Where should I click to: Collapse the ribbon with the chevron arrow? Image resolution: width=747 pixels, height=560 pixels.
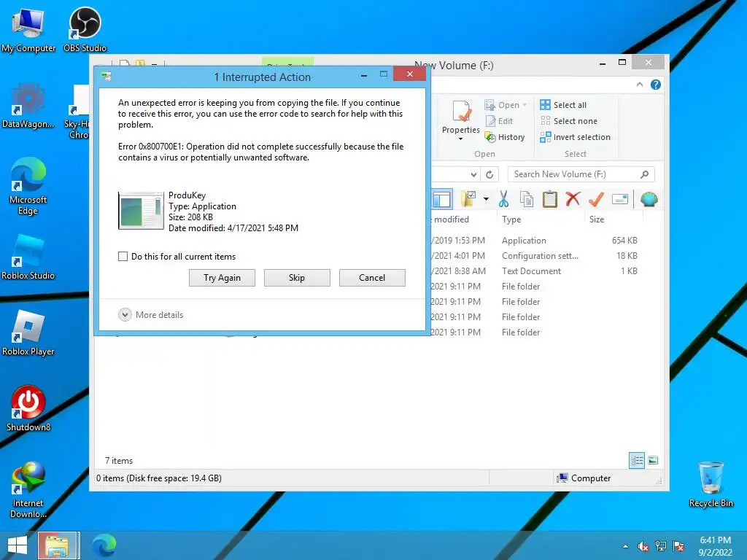(x=639, y=85)
